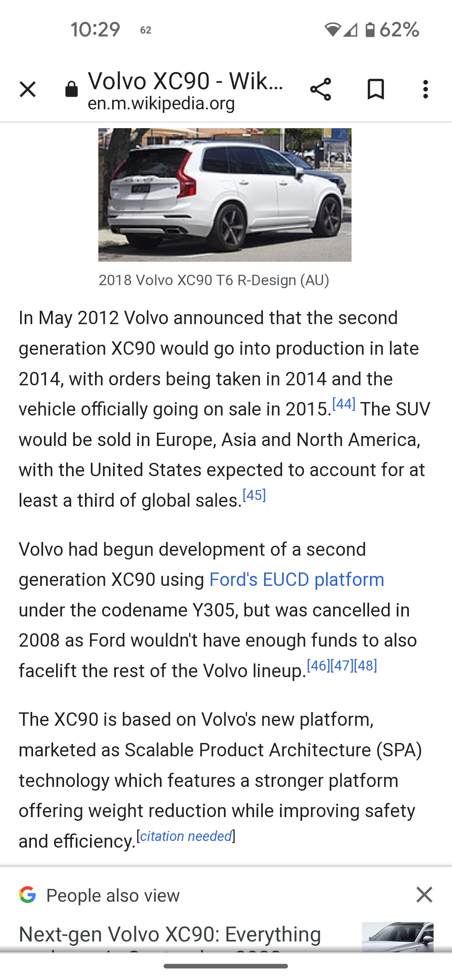Follow the Ford's EUCD platform link

297,580
